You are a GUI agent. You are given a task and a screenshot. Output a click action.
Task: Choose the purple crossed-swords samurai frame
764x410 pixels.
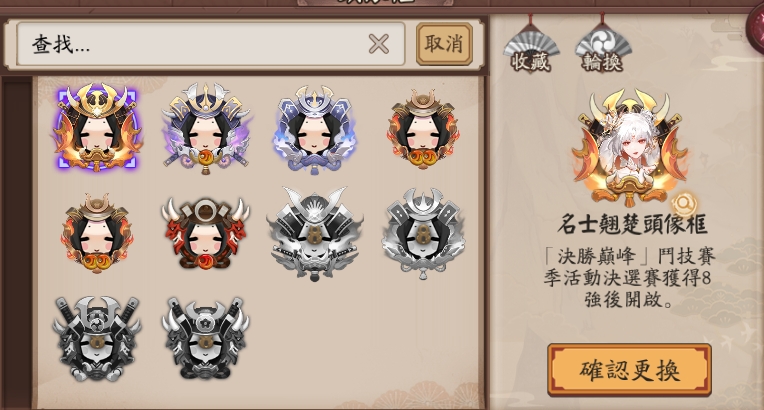click(206, 129)
